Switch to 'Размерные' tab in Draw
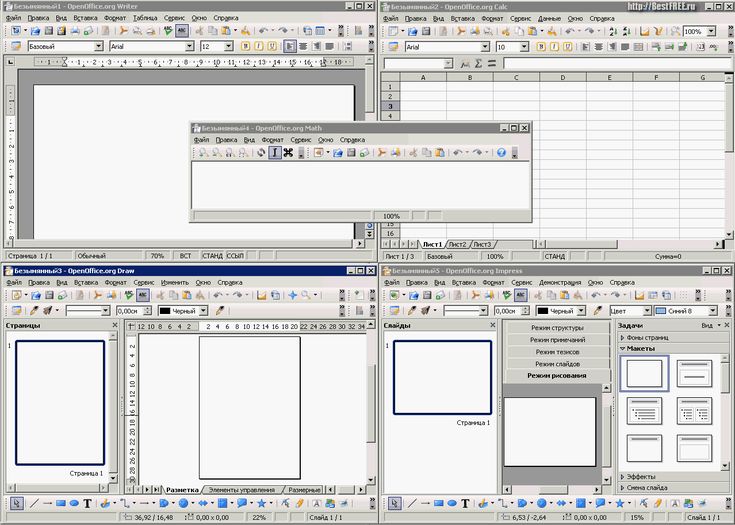 pos(304,489)
